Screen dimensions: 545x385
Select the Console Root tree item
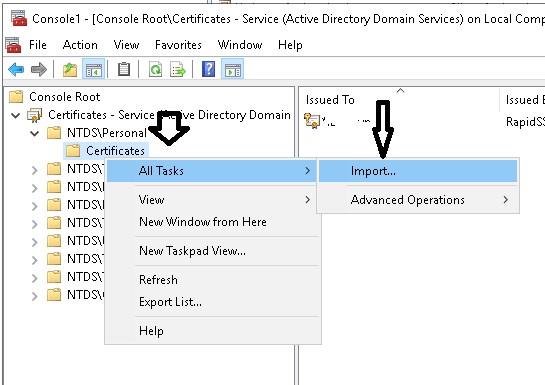click(65, 97)
